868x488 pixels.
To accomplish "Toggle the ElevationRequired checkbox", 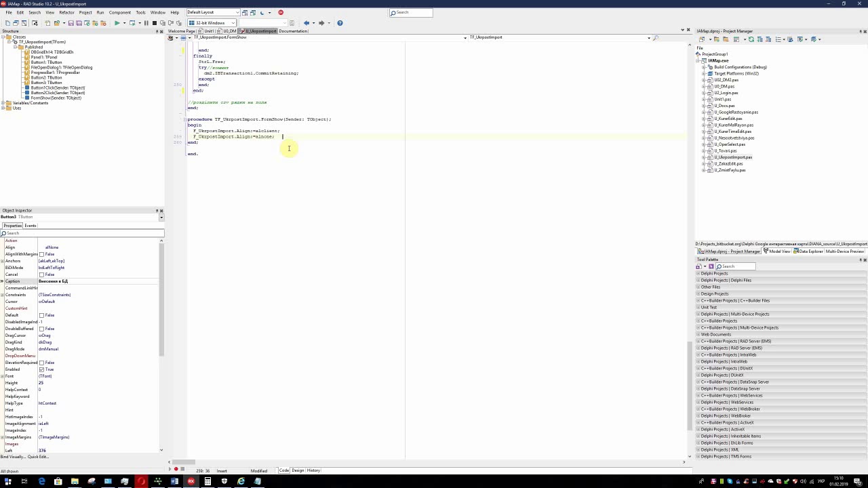I will coord(41,363).
